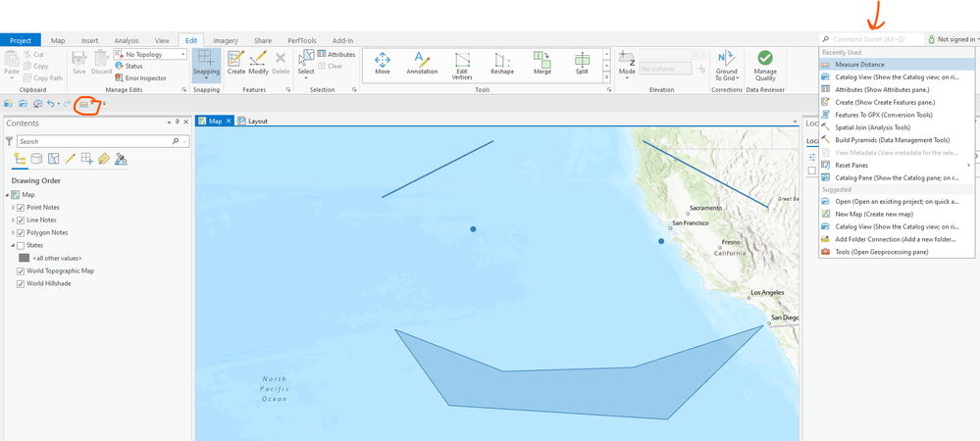Pick the Reshape tool
The height and width of the screenshot is (441, 980).
(x=502, y=63)
